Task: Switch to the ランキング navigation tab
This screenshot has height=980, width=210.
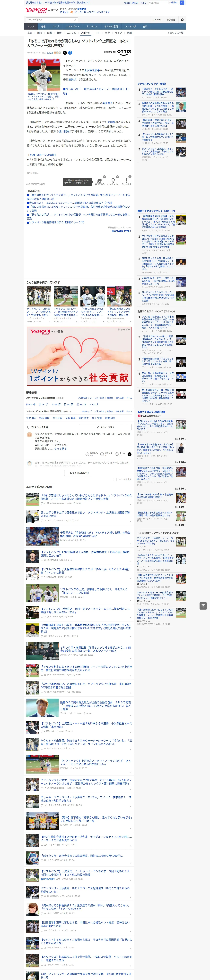Action: coord(130,27)
